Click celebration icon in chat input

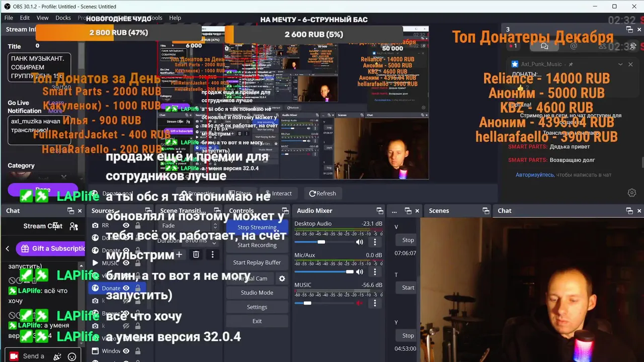(x=57, y=356)
